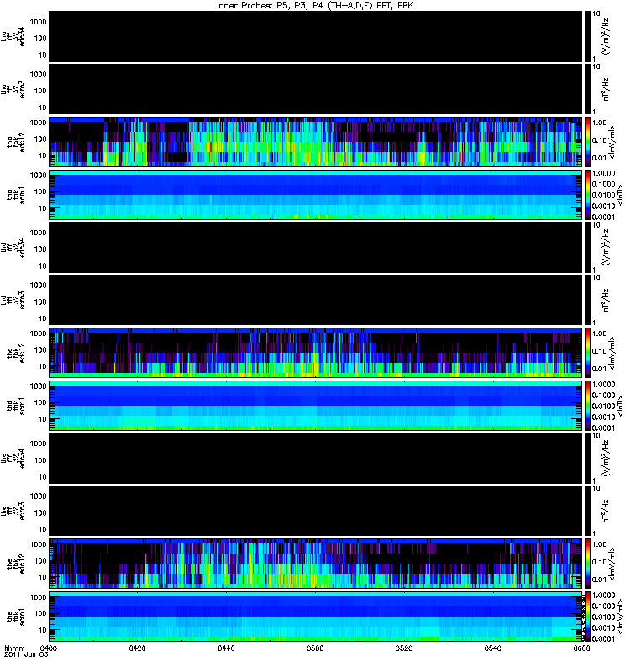Click the <|mV/m|> unit label of thd fbk edc12
The width and height of the screenshot is (630, 672).
pos(613,353)
